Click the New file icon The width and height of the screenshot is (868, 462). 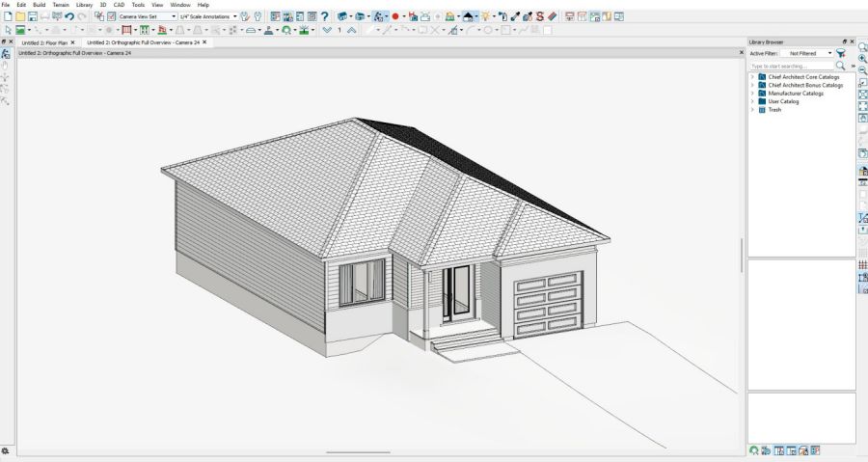[8, 16]
